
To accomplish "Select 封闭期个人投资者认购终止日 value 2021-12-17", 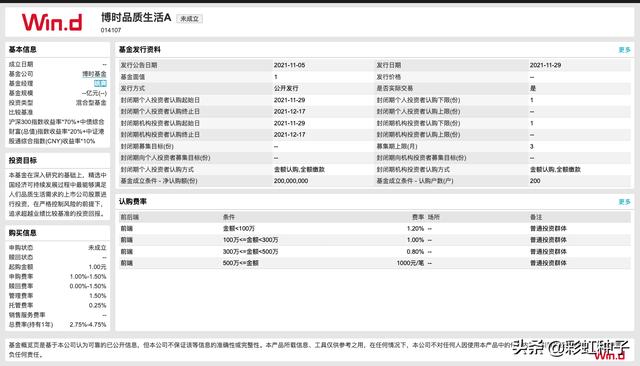I will (x=289, y=111).
